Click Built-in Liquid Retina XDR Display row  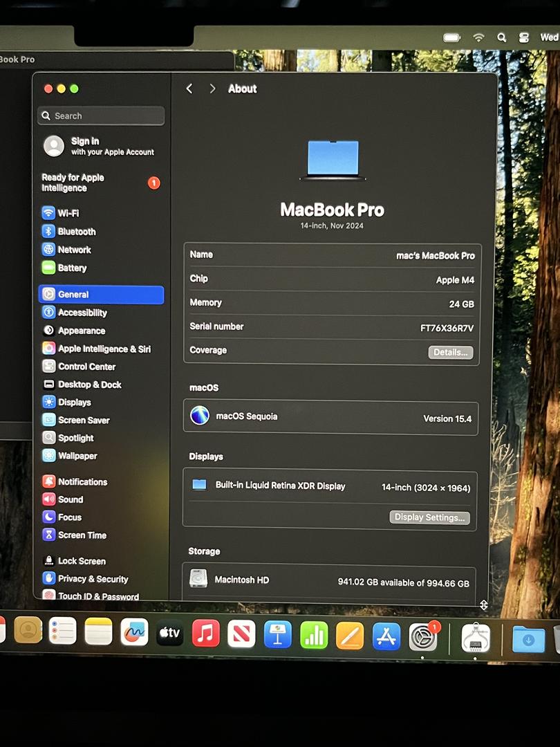(330, 486)
